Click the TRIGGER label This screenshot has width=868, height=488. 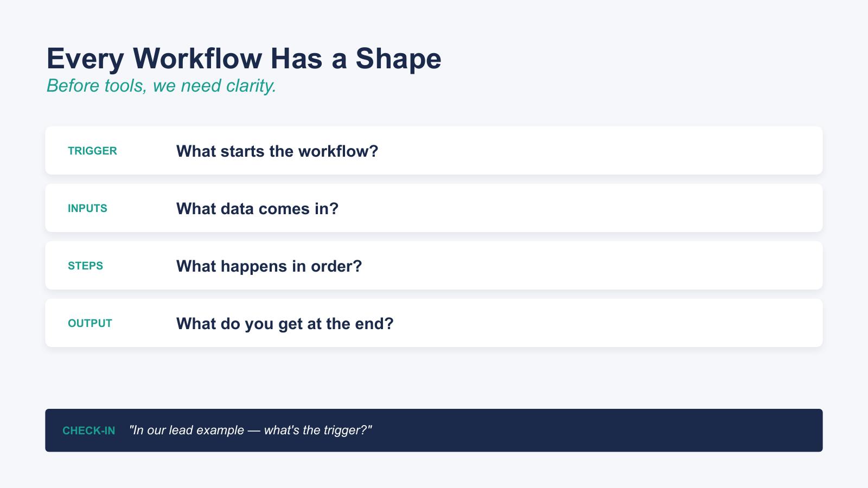point(92,151)
